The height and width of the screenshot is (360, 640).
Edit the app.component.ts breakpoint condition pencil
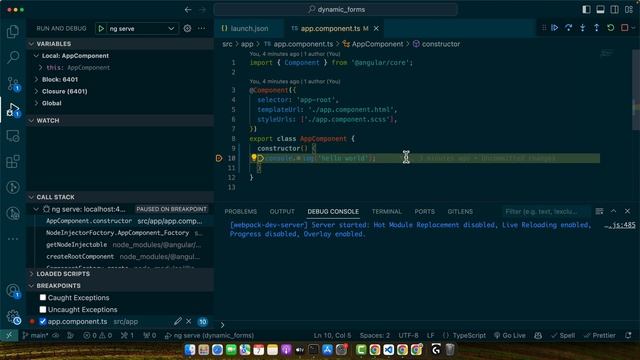coord(178,322)
